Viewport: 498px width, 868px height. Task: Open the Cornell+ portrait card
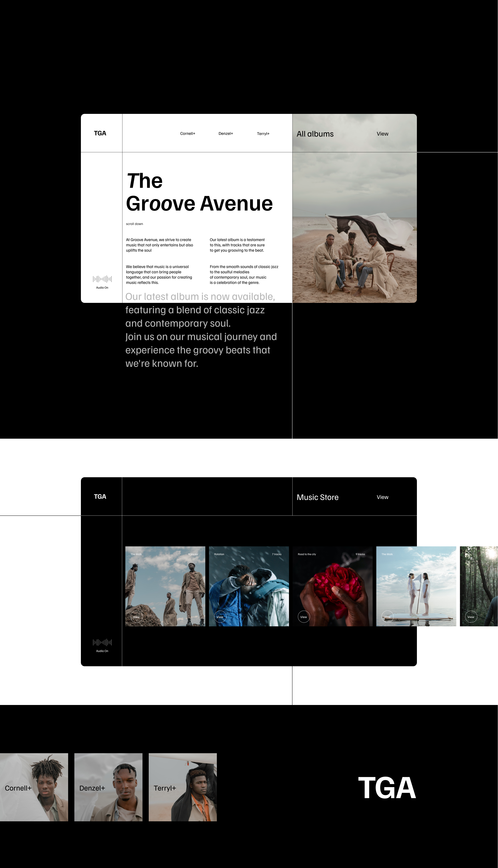point(34,787)
